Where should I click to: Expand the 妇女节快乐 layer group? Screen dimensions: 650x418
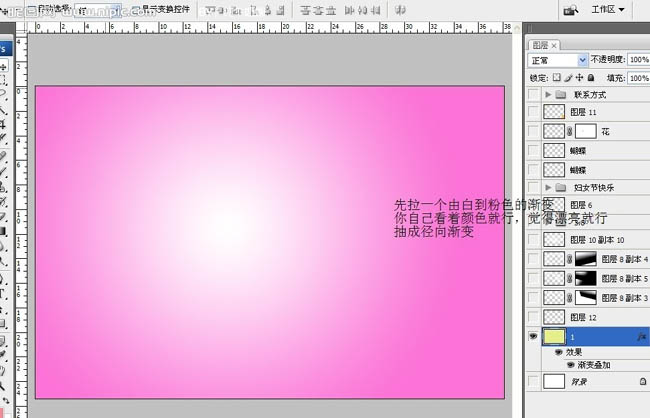pos(548,187)
